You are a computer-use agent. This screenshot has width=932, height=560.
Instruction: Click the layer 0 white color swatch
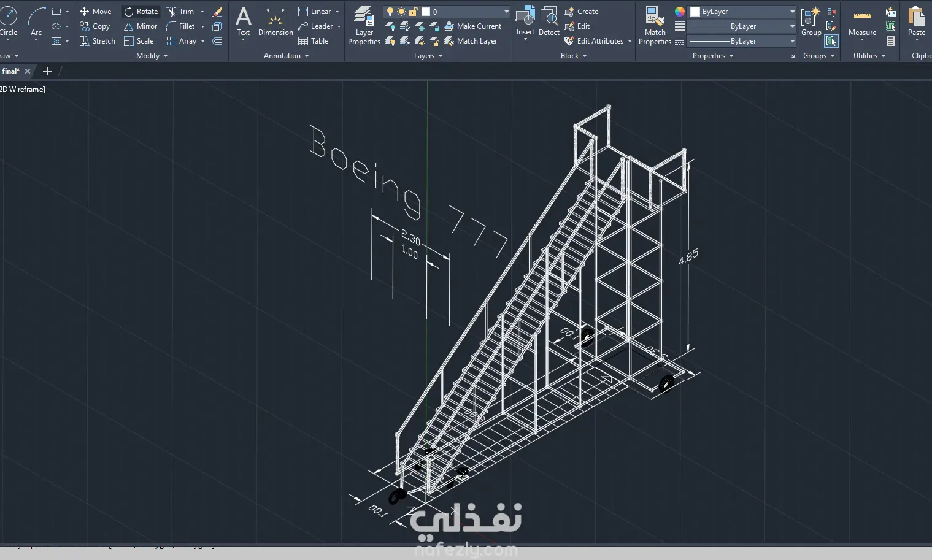pyautogui.click(x=426, y=12)
